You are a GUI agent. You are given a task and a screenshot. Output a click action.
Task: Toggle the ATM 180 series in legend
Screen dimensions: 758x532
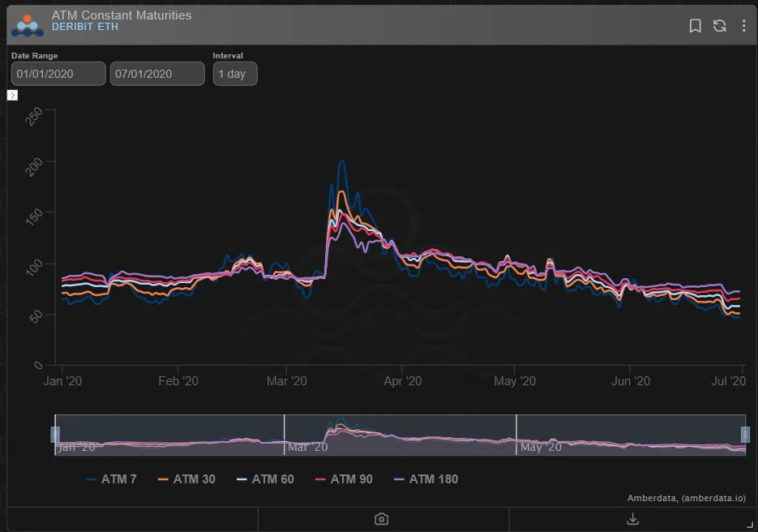[x=426, y=479]
